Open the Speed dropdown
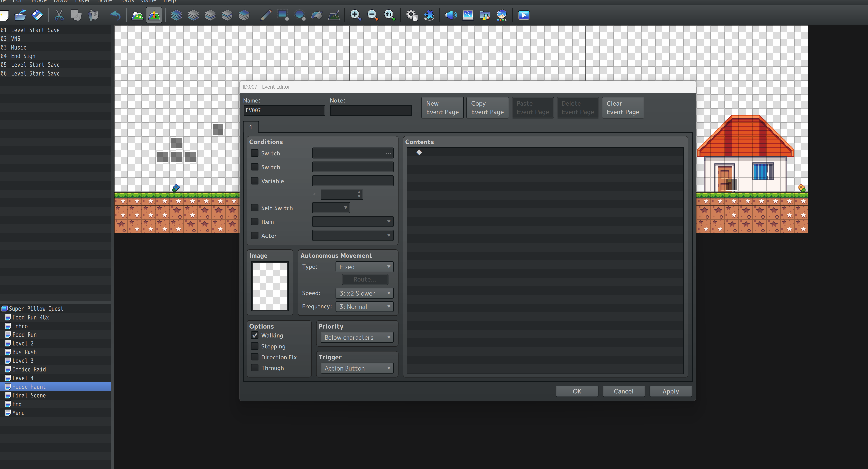Screen dimensions: 868x469 coord(364,293)
